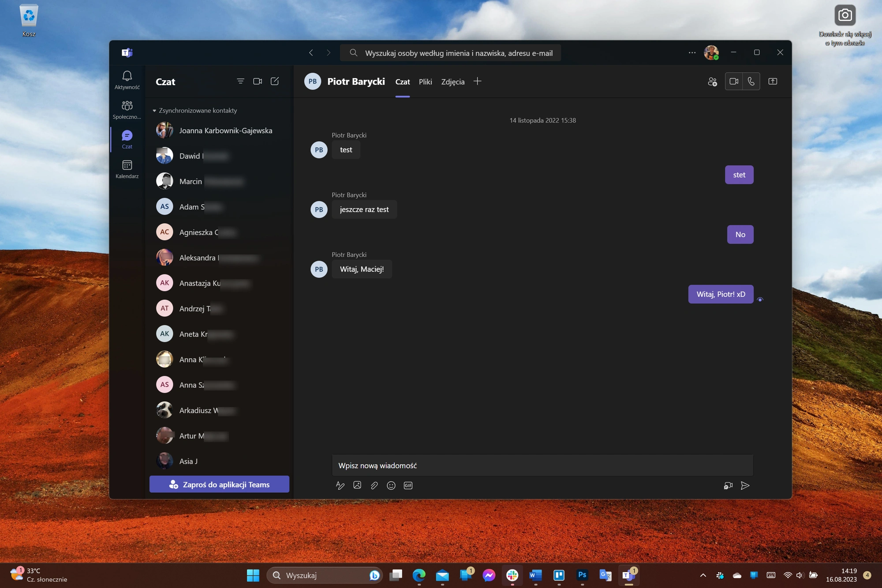Go back with the left arrow

311,52
